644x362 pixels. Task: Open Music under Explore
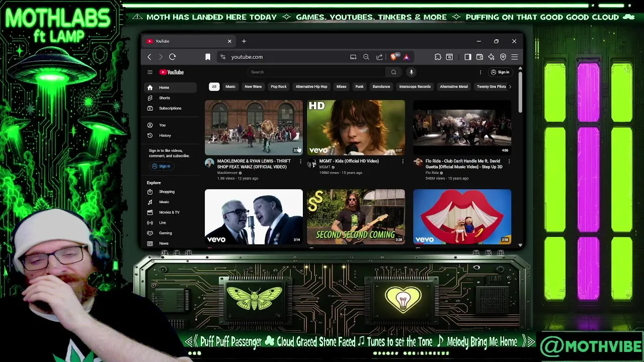tap(170, 202)
